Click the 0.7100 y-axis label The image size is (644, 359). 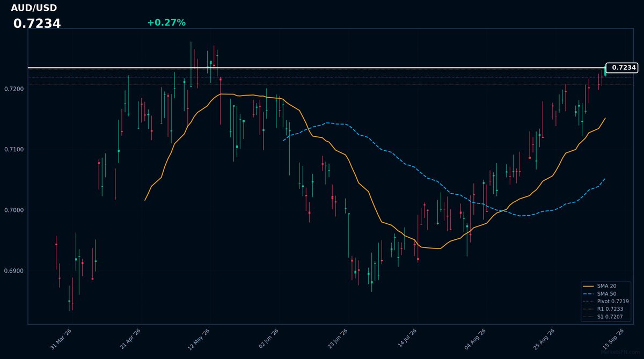click(x=14, y=149)
